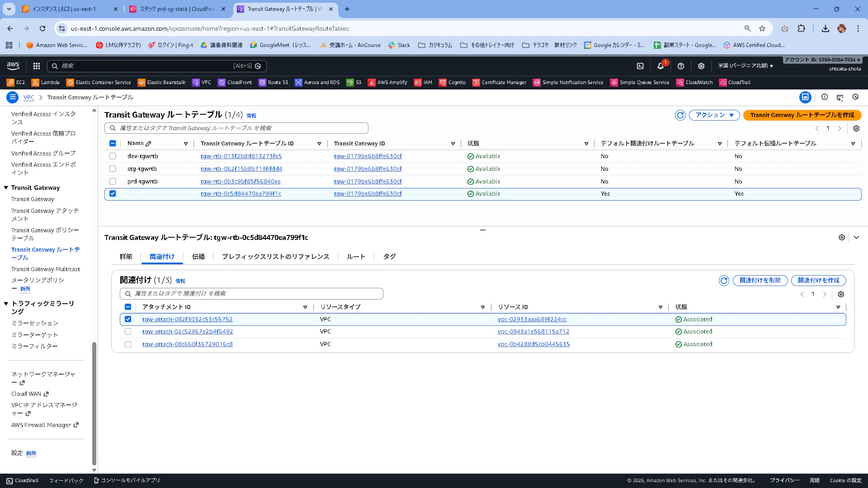The width and height of the screenshot is (868, 488).
Task: Switch to the CloudFormation prd-sg-stack browser tab
Action: pos(177,9)
